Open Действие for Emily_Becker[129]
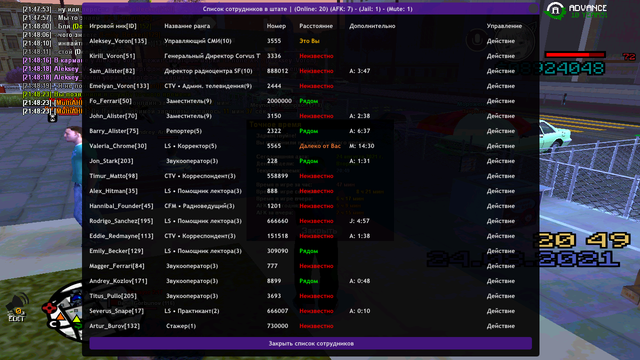The width and height of the screenshot is (640, 360). pyautogui.click(x=500, y=251)
